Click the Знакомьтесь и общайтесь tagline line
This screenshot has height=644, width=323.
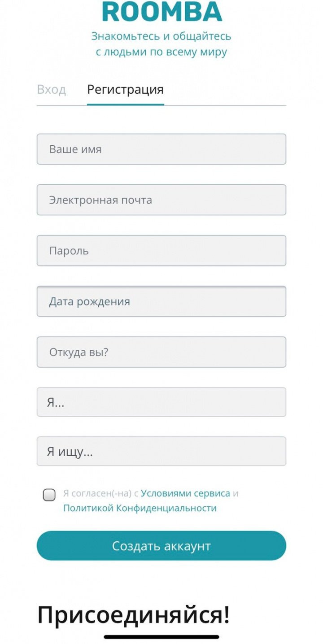click(x=161, y=36)
